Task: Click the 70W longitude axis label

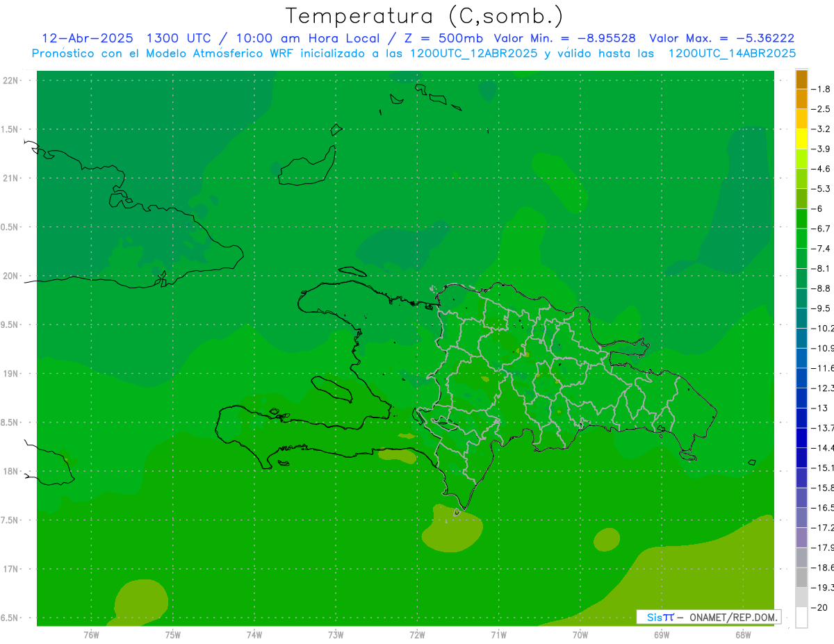Action: tap(580, 635)
